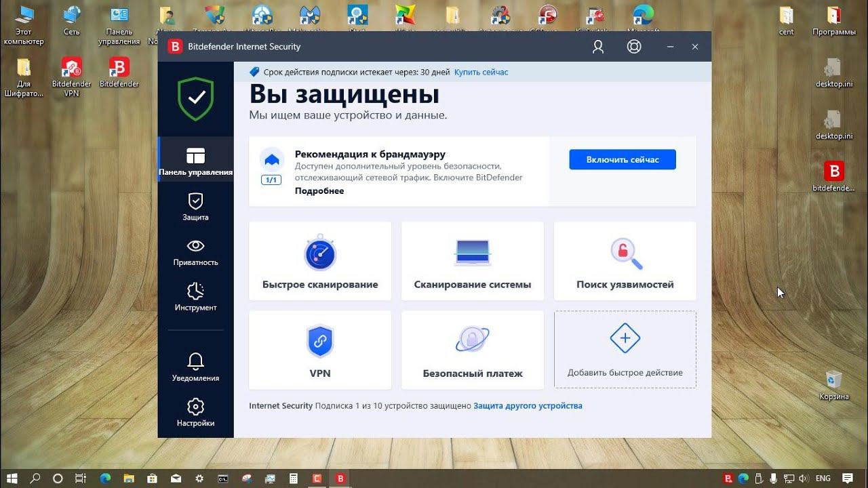
Task: Open Уведомления notifications in sidebar
Action: click(195, 367)
